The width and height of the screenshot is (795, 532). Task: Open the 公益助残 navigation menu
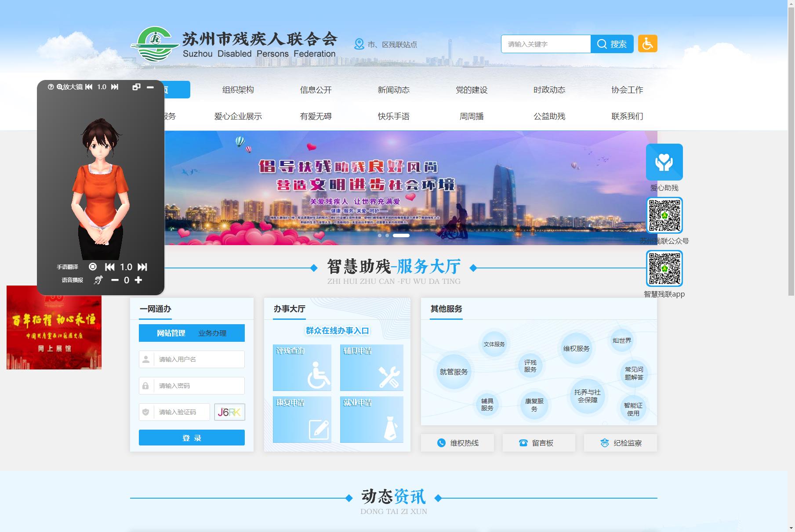(549, 116)
